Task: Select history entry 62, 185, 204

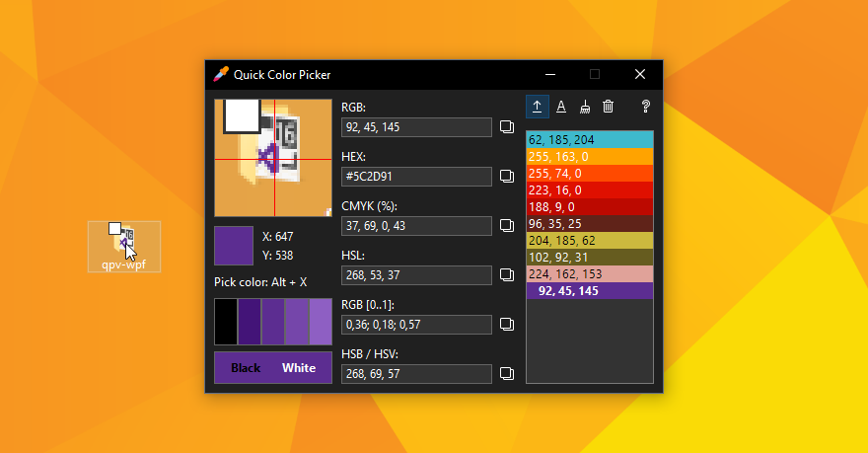Action: [590, 140]
